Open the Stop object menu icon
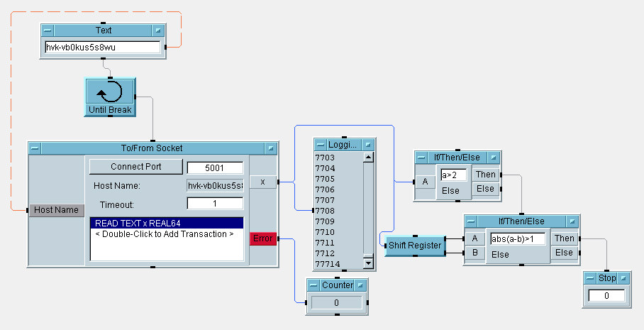The image size is (644, 330). [589, 278]
